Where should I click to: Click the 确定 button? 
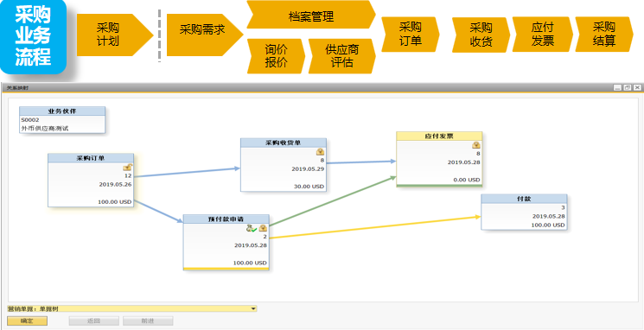coord(27,321)
